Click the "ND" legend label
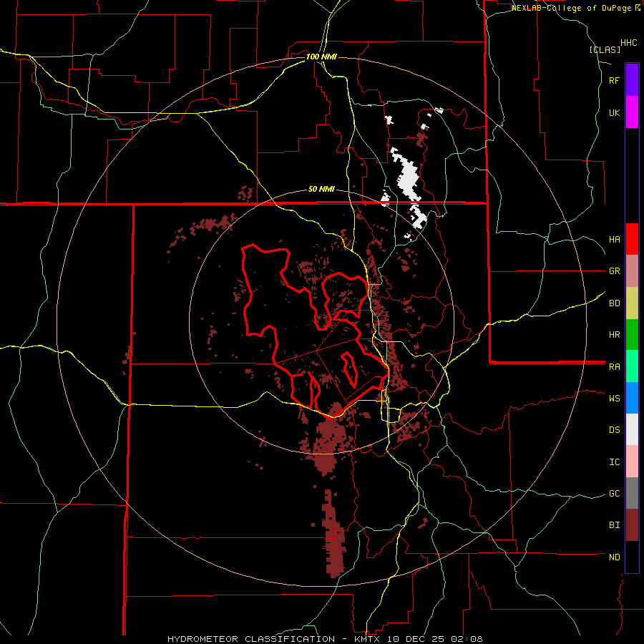 click(x=614, y=557)
